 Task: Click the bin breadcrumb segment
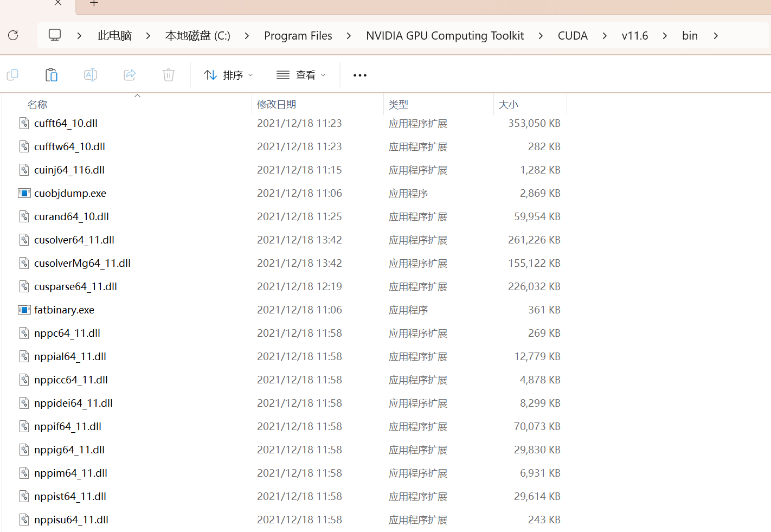pos(690,36)
